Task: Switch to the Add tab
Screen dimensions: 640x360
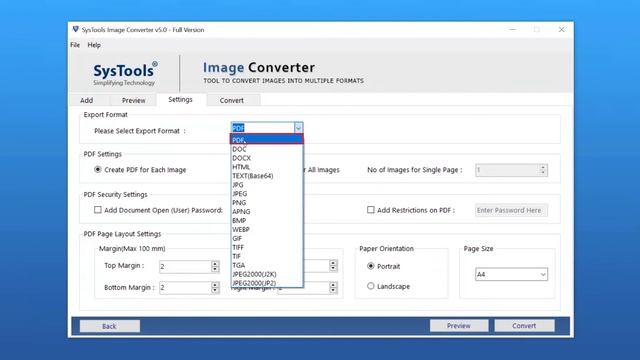Action: [x=87, y=100]
